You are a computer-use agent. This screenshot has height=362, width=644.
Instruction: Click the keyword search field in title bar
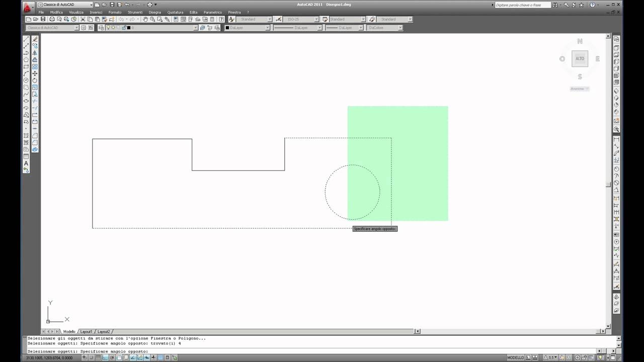pyautogui.click(x=522, y=5)
